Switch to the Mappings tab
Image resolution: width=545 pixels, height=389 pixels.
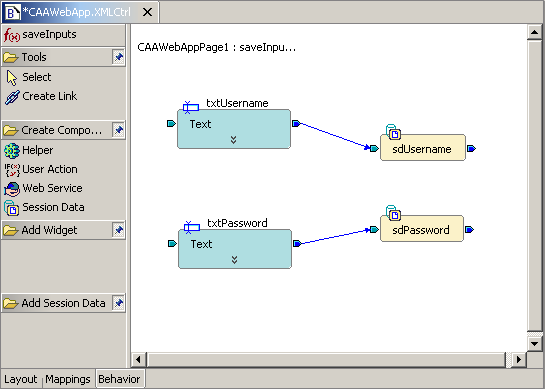tap(68, 379)
